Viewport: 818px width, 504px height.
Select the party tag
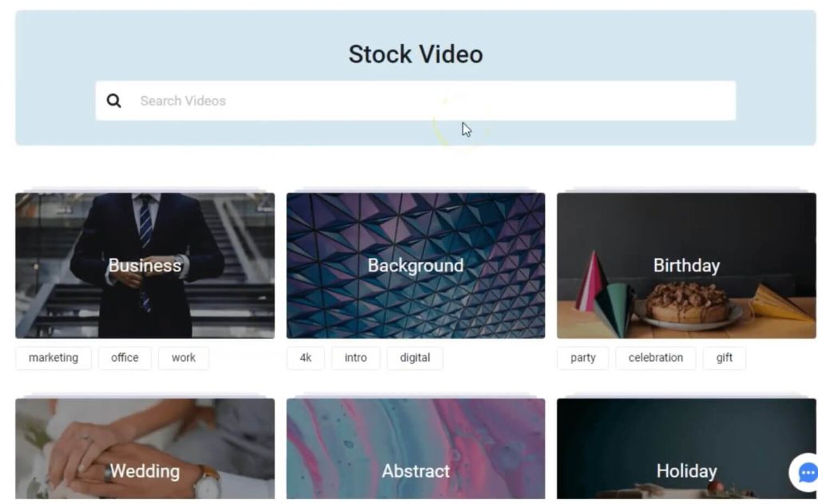(x=582, y=358)
